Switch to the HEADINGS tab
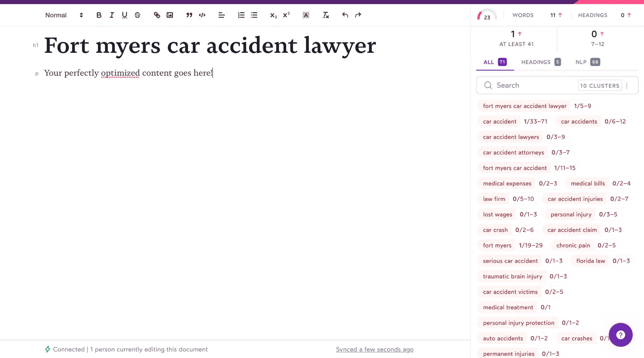The height and width of the screenshot is (358, 644). [541, 62]
